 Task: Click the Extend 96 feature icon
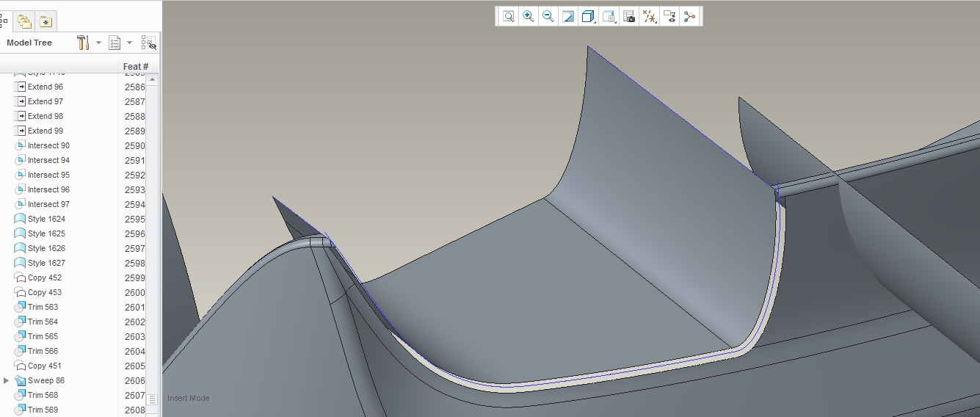(x=20, y=87)
